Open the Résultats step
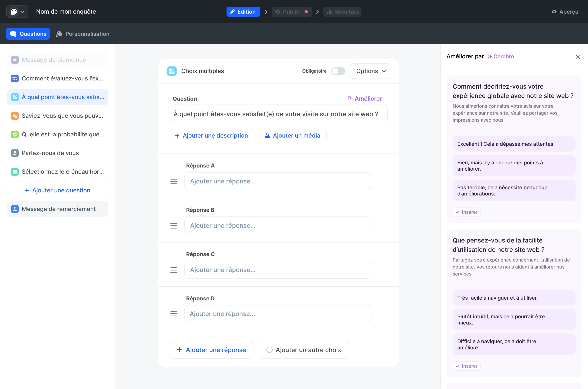The width and height of the screenshot is (588, 389). tap(342, 12)
